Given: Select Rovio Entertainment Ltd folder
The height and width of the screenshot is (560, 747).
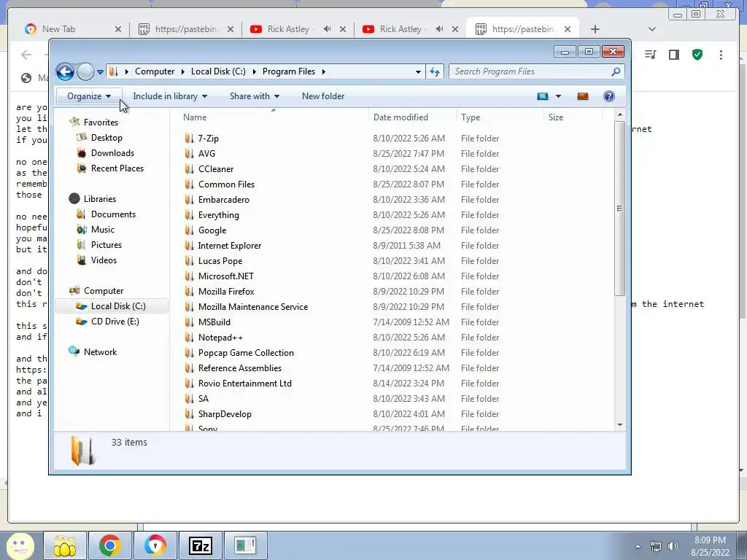Looking at the screenshot, I should 245,384.
